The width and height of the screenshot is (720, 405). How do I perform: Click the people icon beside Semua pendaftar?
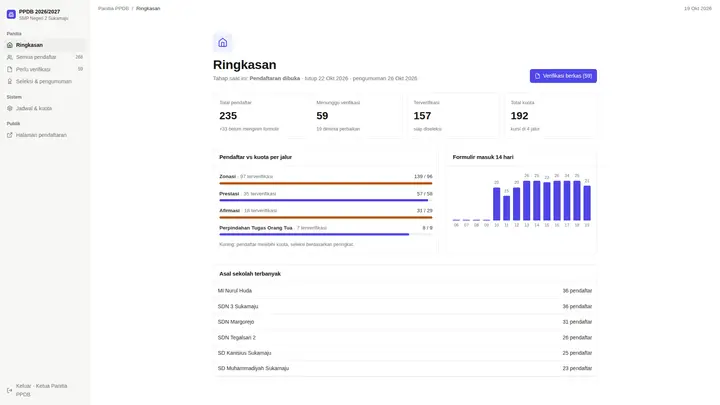[x=10, y=57]
